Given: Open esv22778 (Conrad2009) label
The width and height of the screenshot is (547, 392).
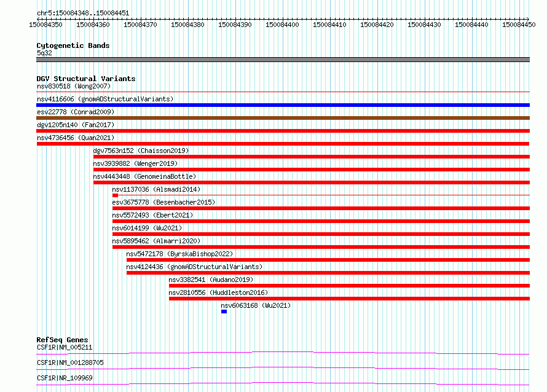Looking at the screenshot, I should pyautogui.click(x=76, y=112).
